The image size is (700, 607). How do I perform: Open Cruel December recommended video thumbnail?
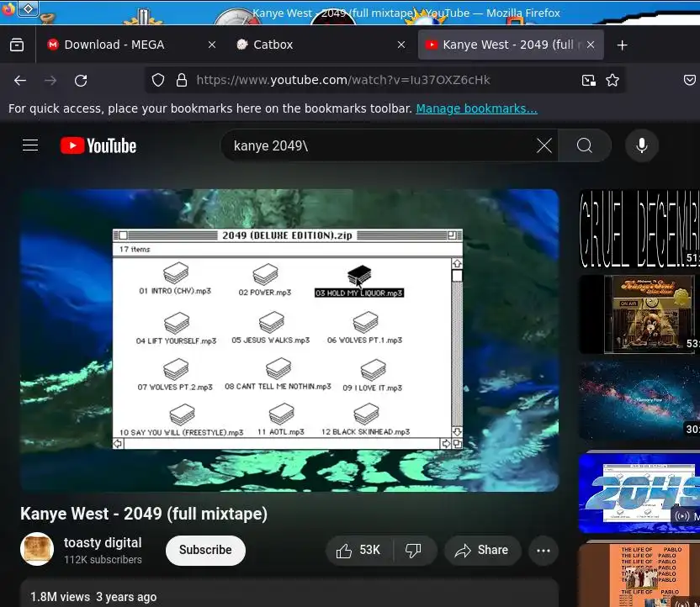click(x=639, y=229)
